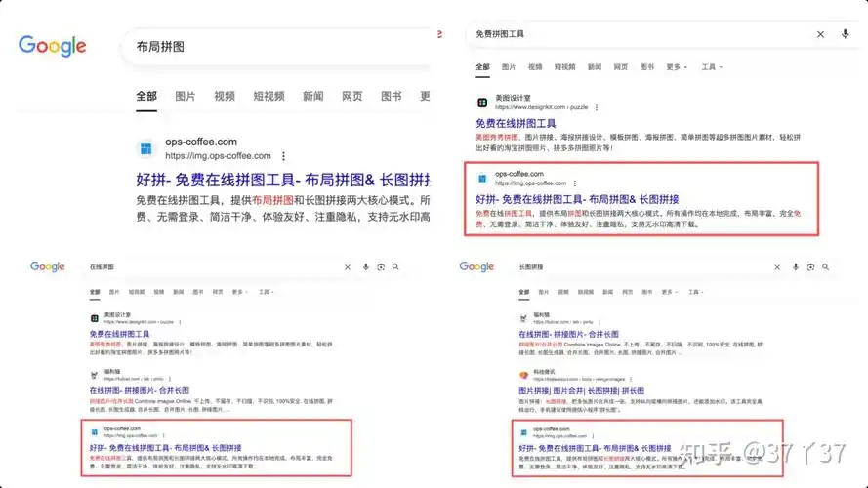Open 在线拼图-拼接图片-合并长图 link in the 在线拼图 results

140,390
